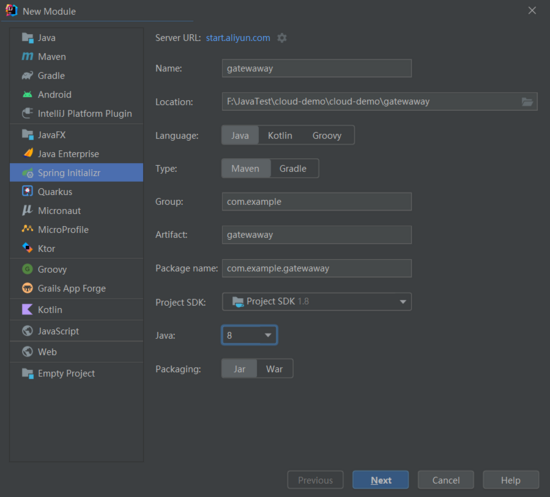550x497 pixels.
Task: Select Java as the language
Action: click(240, 135)
